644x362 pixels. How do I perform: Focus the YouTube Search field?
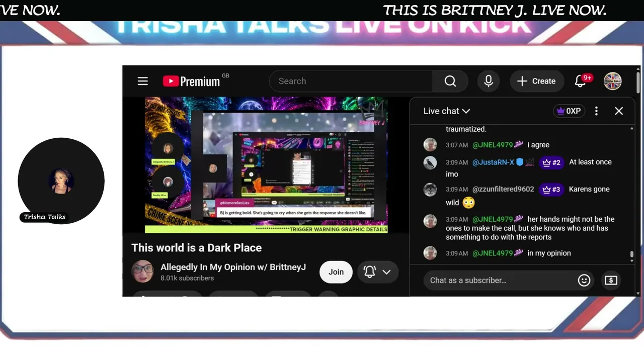click(x=351, y=81)
